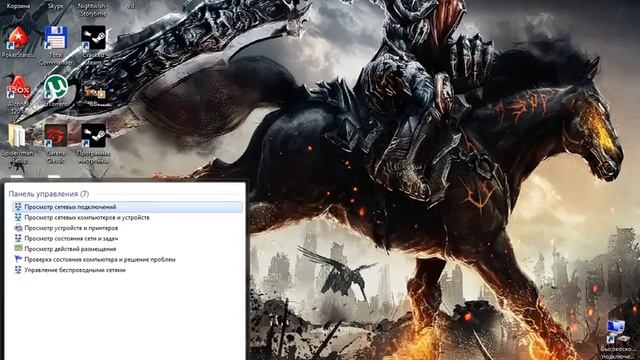Select the Total Commander floppy disk icon
The height and width of the screenshot is (360, 640).
click(56, 38)
